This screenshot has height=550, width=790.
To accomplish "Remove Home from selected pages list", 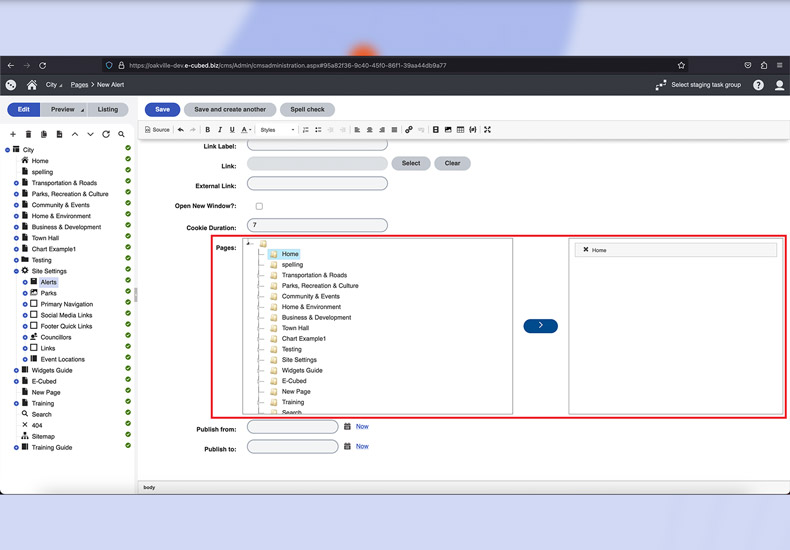I will (586, 250).
